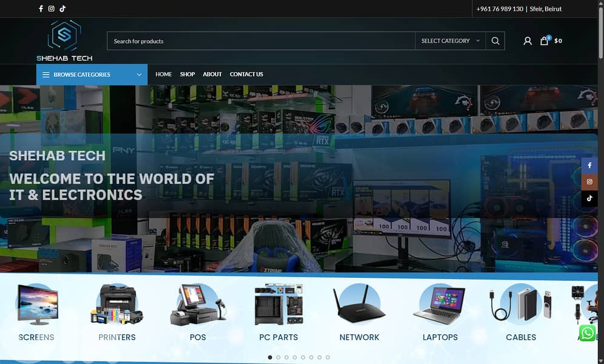Viewport: 604px width, 364px height.
Task: Click the POS label link
Action: tap(198, 337)
